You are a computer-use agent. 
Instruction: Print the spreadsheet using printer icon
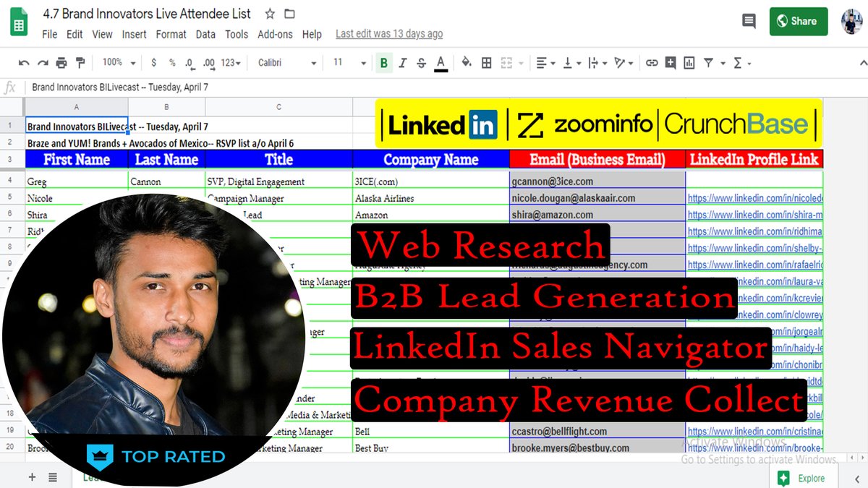pos(61,63)
